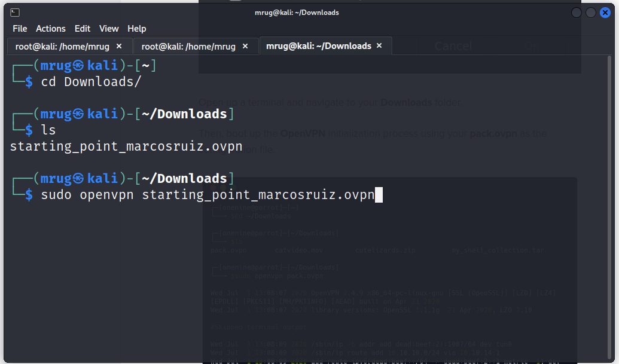Close the first root@kali tab

click(119, 46)
